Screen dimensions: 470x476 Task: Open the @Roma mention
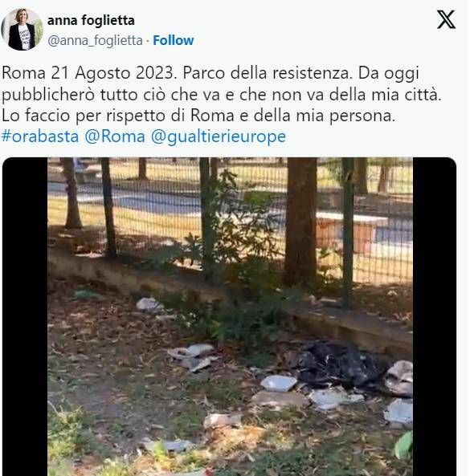115,136
